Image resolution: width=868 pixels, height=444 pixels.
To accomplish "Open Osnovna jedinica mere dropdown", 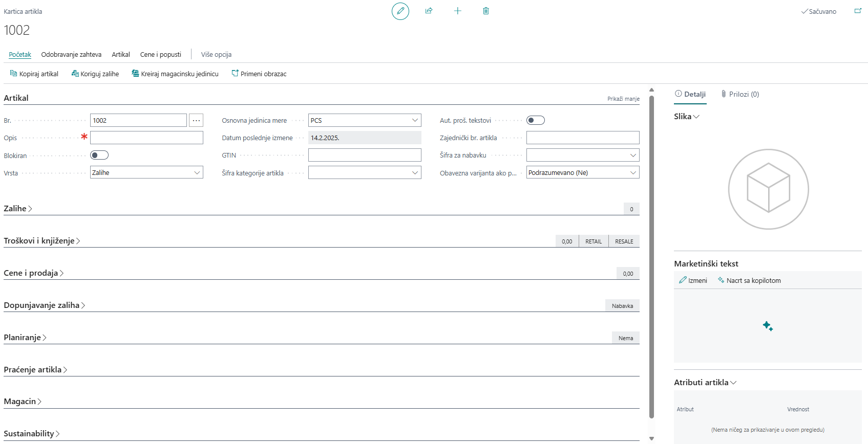I will click(x=365, y=120).
